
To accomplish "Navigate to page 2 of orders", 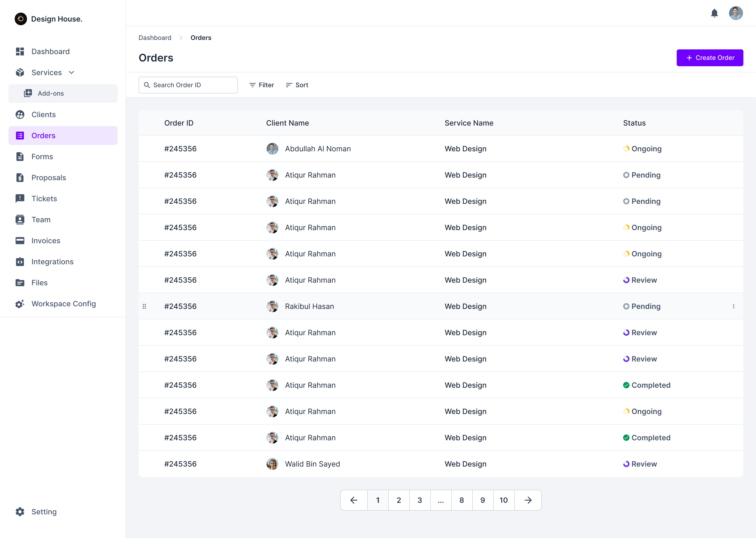I will click(399, 500).
